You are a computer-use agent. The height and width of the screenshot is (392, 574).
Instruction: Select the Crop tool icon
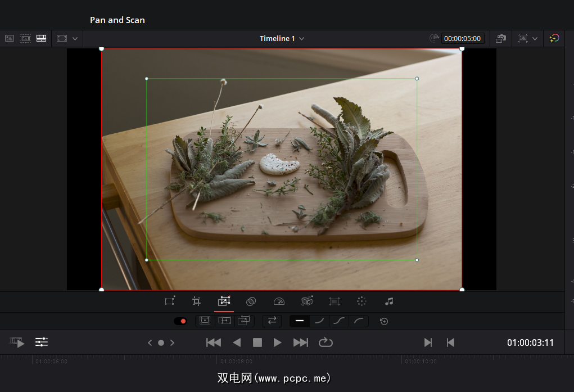[x=196, y=301]
